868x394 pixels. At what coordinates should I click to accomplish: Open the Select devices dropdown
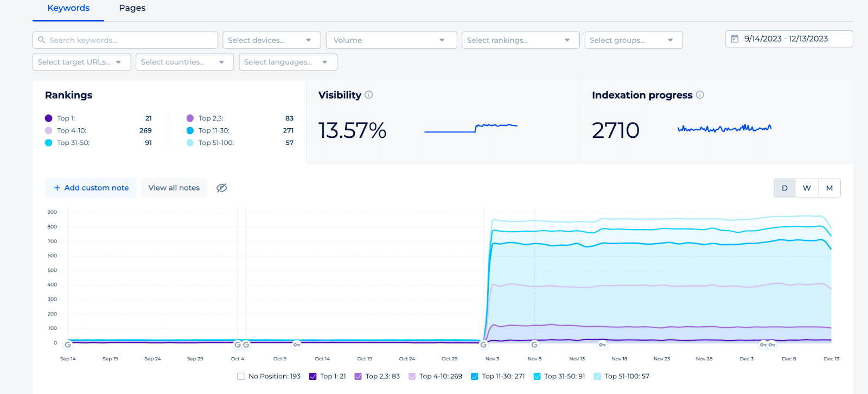click(271, 40)
